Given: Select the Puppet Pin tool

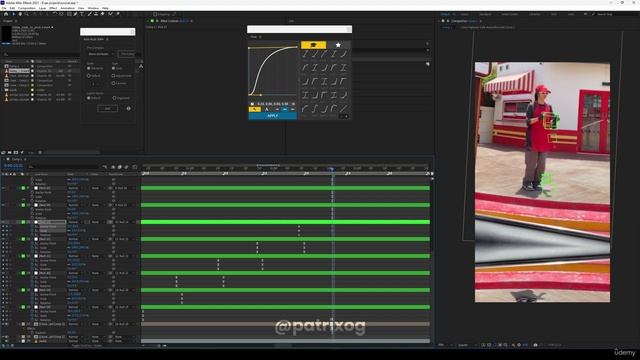Looking at the screenshot, I should (118, 14).
